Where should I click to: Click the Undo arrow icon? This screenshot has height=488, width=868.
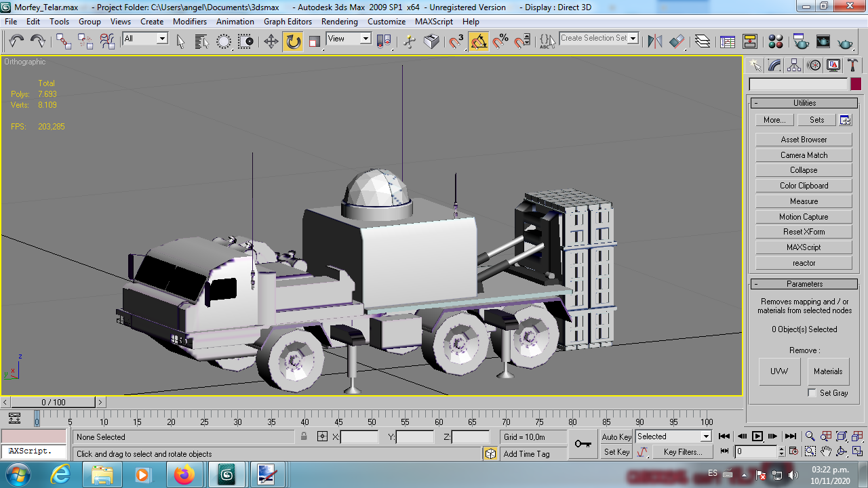tap(16, 42)
